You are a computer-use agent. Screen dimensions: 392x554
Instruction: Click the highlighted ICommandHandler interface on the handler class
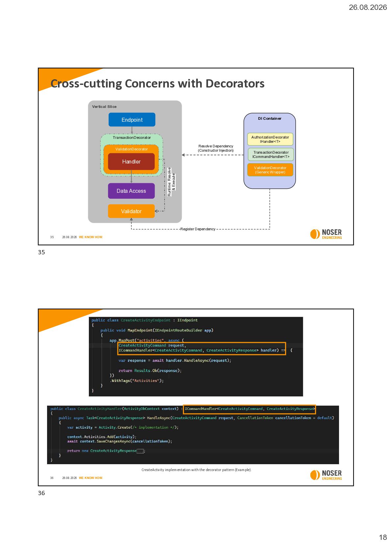pyautogui.click(x=249, y=409)
